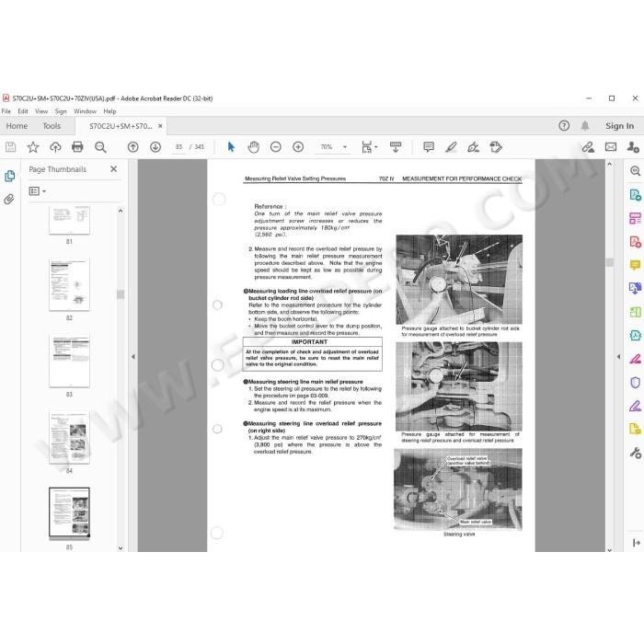Zoom in with plus icon
Image resolution: width=644 pixels, height=644 pixels.
pos(298,147)
